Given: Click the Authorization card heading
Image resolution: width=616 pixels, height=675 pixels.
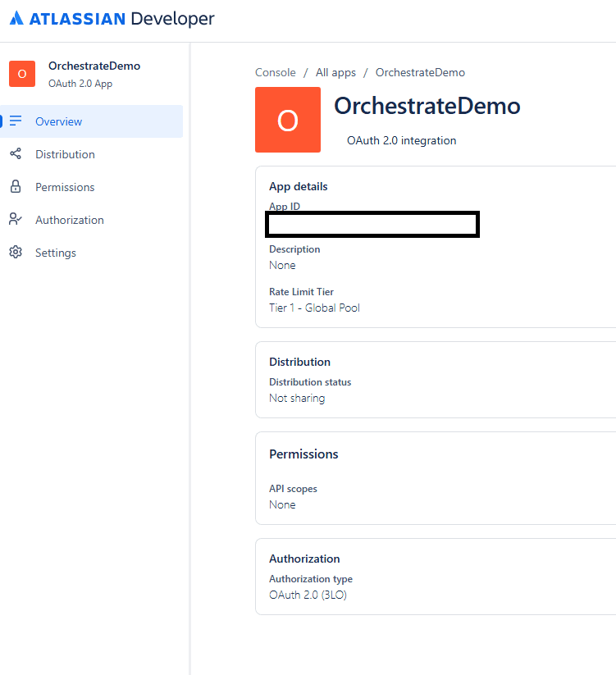Looking at the screenshot, I should coord(304,559).
